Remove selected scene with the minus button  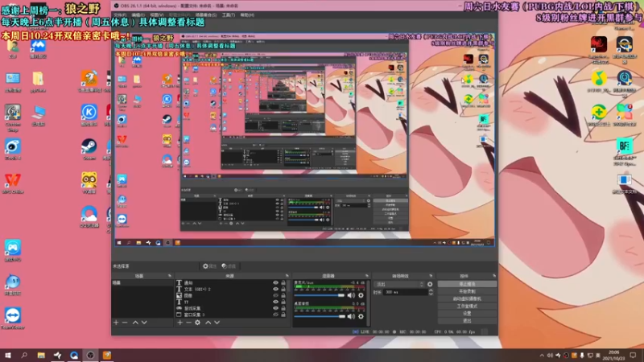pos(125,323)
